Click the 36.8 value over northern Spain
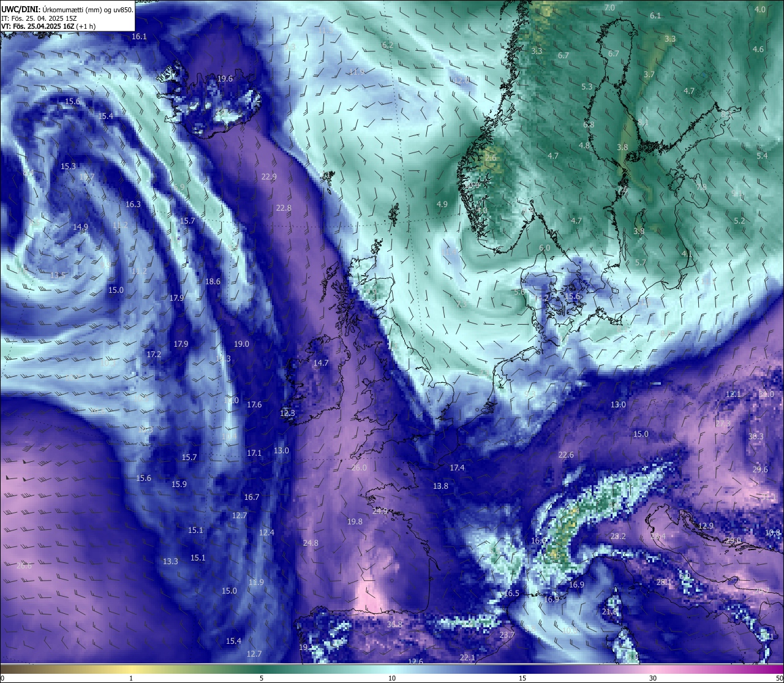The image size is (784, 683). (x=395, y=624)
